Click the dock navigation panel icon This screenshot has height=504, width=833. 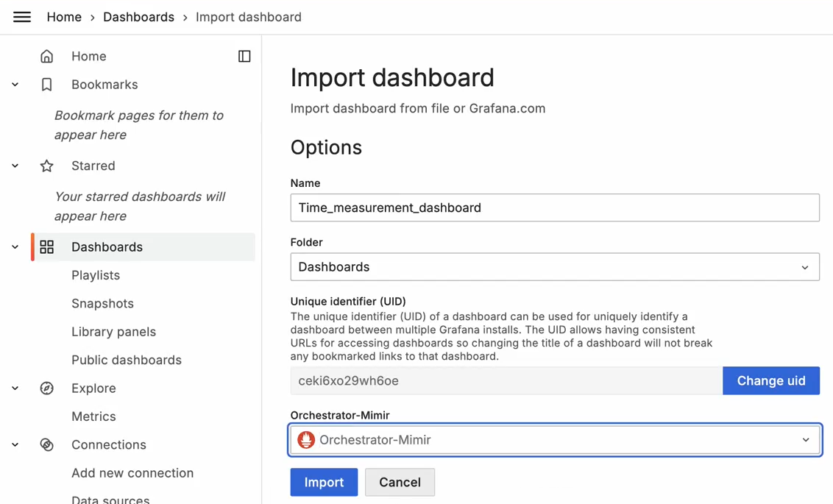[244, 56]
